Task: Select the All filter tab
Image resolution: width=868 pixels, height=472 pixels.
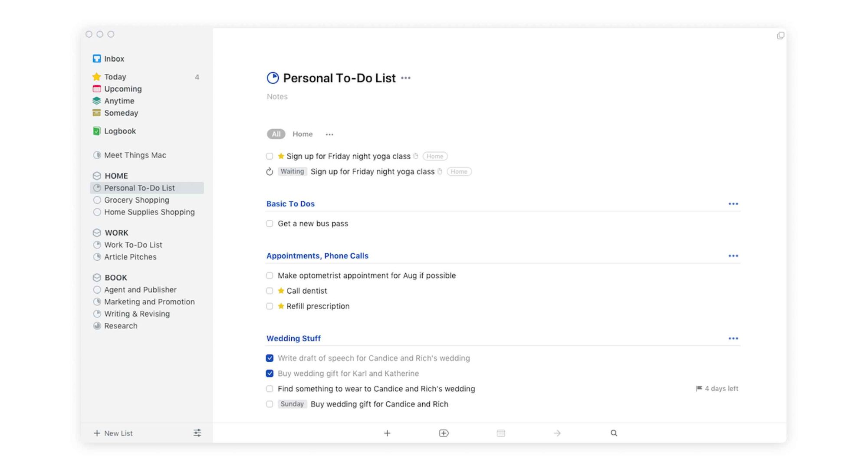Action: pyautogui.click(x=276, y=134)
